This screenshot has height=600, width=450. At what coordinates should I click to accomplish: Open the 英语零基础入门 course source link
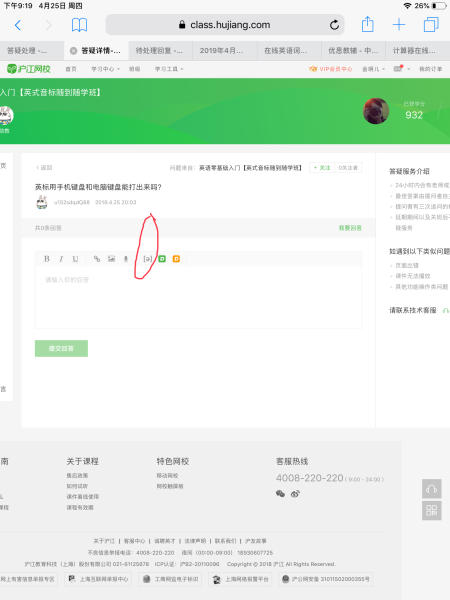(251, 168)
